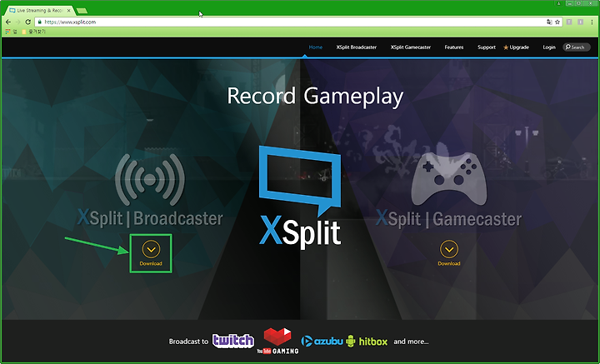
Task: Click the YouTube Gaming logo
Action: (277, 341)
